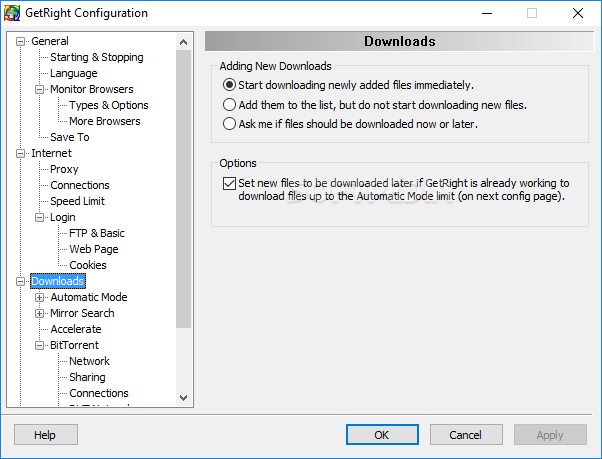Open More Browsers page
The width and height of the screenshot is (602, 459).
point(105,121)
